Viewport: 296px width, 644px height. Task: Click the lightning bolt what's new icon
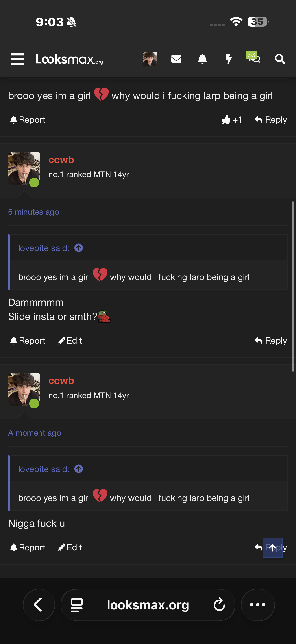click(228, 59)
